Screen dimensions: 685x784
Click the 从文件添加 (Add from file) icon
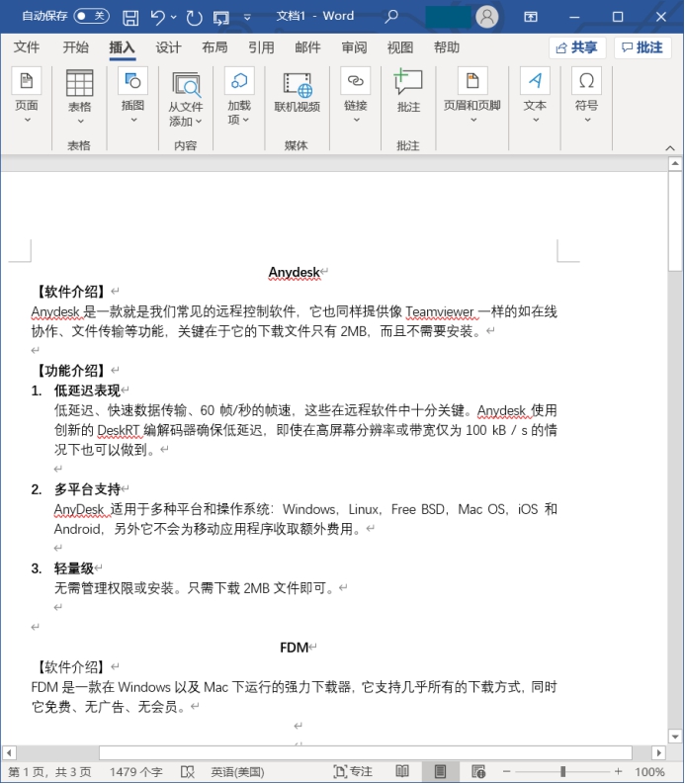pos(186,83)
